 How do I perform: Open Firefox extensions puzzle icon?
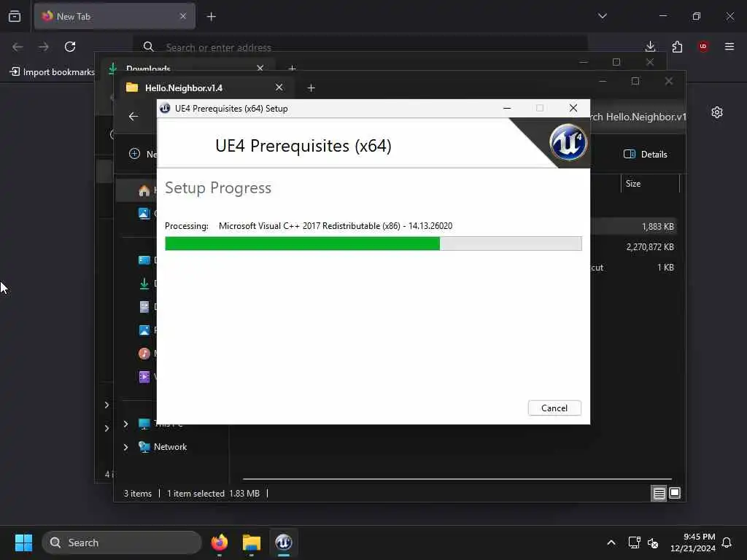[677, 47]
